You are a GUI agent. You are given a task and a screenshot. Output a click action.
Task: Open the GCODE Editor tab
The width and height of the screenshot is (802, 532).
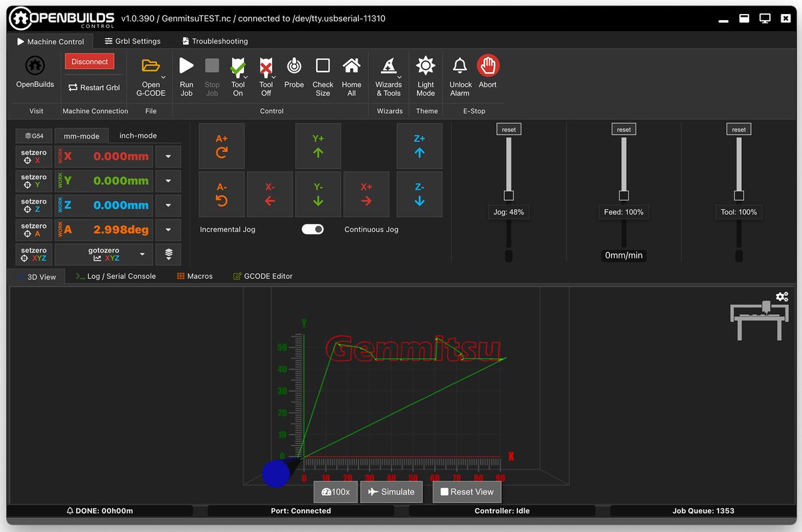point(263,276)
